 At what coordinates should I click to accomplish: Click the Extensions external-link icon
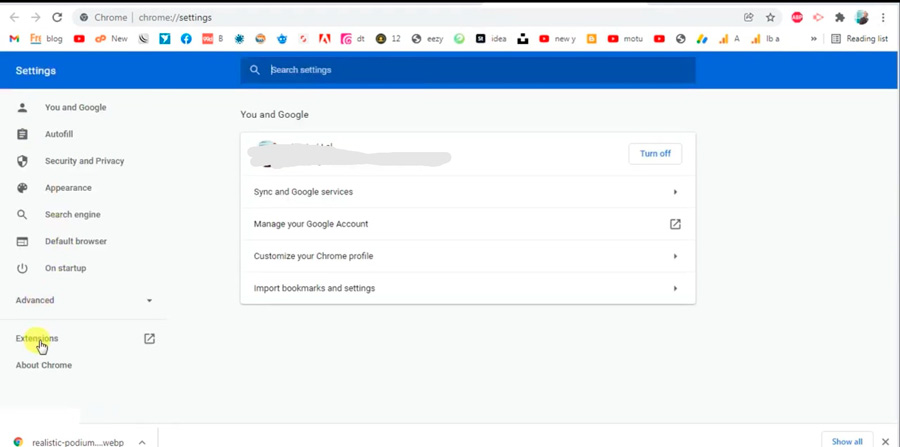149,339
